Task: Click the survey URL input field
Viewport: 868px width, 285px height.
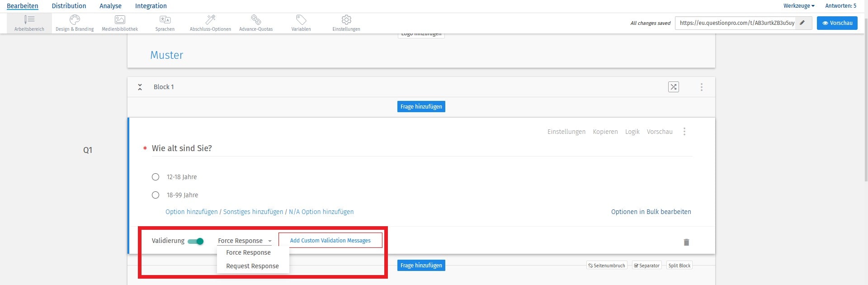Action: (736, 23)
